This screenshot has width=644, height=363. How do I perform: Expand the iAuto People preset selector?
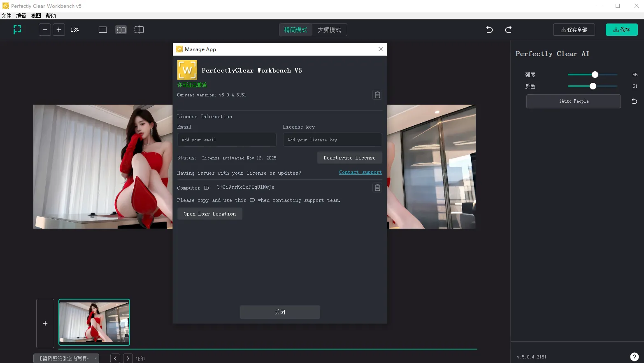[x=573, y=101]
